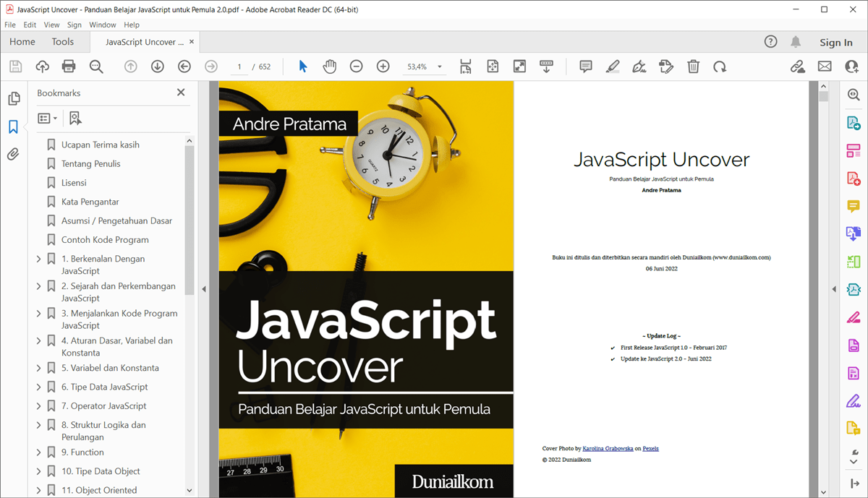The width and height of the screenshot is (868, 498).
Task: Open the Window menu
Action: [103, 25]
